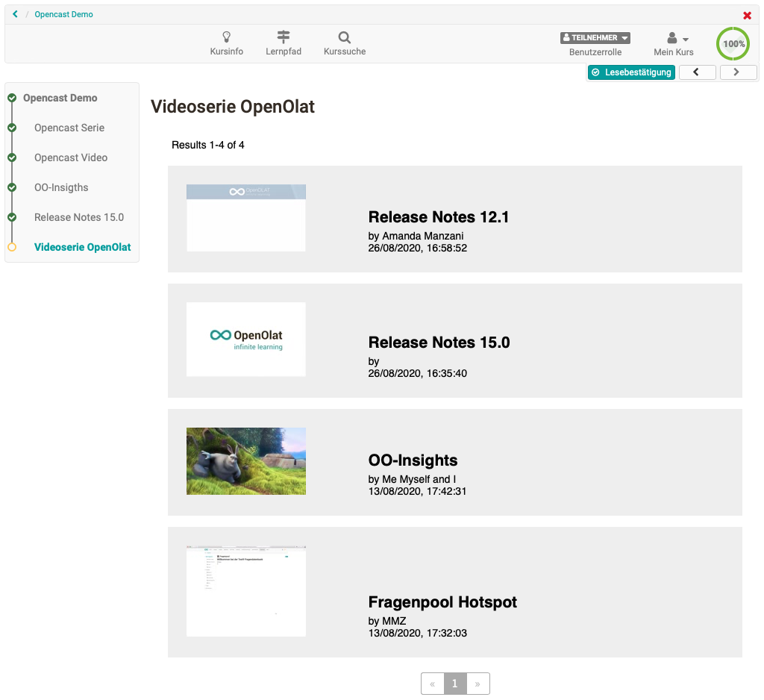Open the Lernpfad signpost icon
764x700 pixels.
284,37
